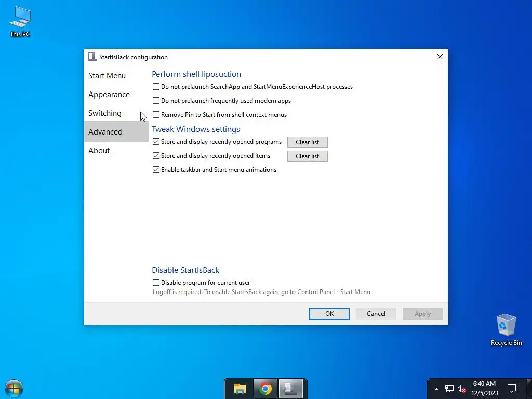Select the StartIsBack taskbar icon
The height and width of the screenshot is (399, 532).
click(x=291, y=389)
